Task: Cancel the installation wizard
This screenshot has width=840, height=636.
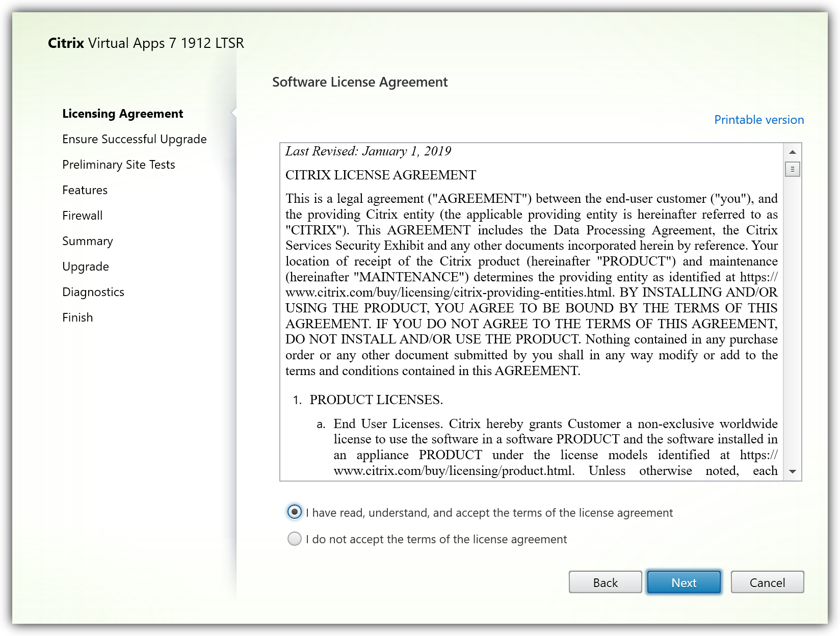Action: point(767,582)
